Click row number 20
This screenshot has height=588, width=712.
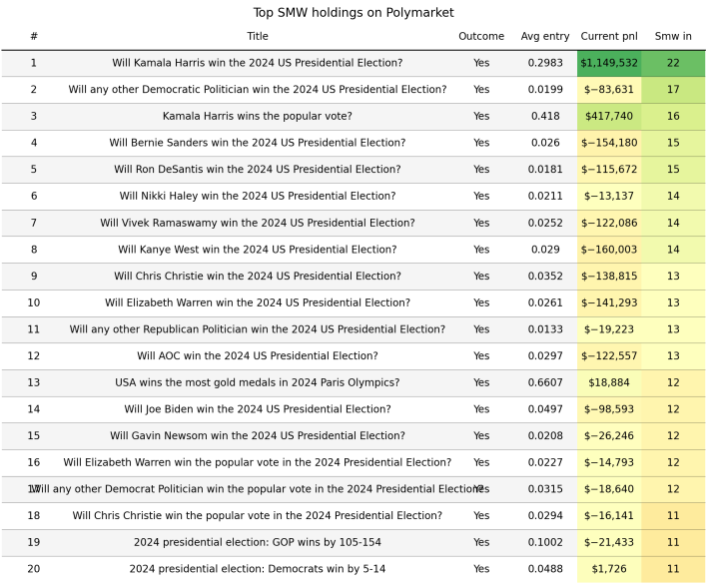coord(34,569)
